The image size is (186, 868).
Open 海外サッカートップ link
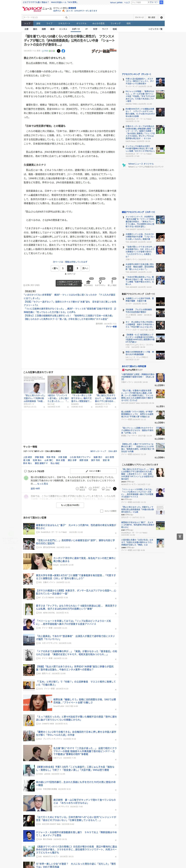[98, 451]
